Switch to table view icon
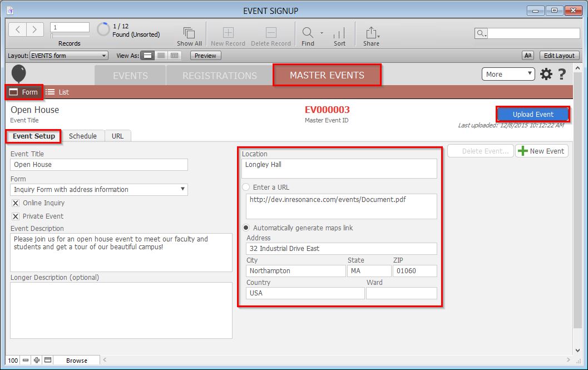 [175, 56]
